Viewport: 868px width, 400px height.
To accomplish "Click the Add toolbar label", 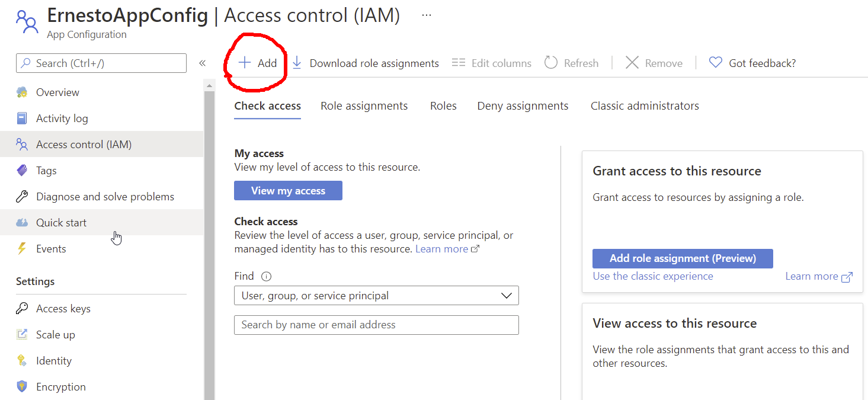I will pyautogui.click(x=267, y=63).
